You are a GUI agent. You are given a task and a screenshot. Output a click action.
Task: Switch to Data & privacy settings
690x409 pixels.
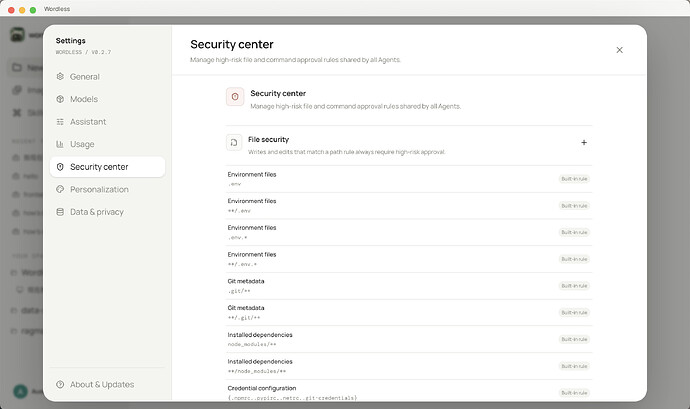click(x=107, y=212)
